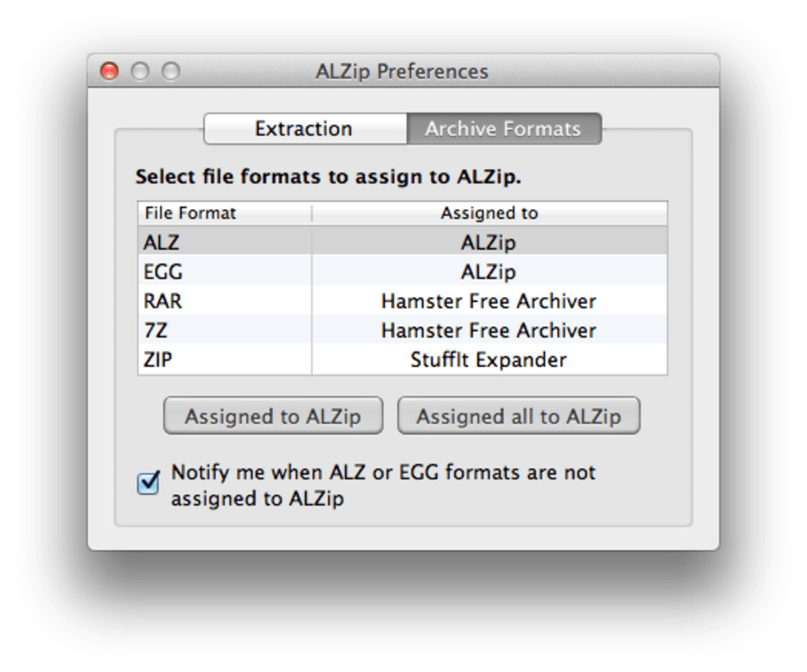Select the ZIP file format row
This screenshot has height=672, width=807.
click(x=158, y=359)
